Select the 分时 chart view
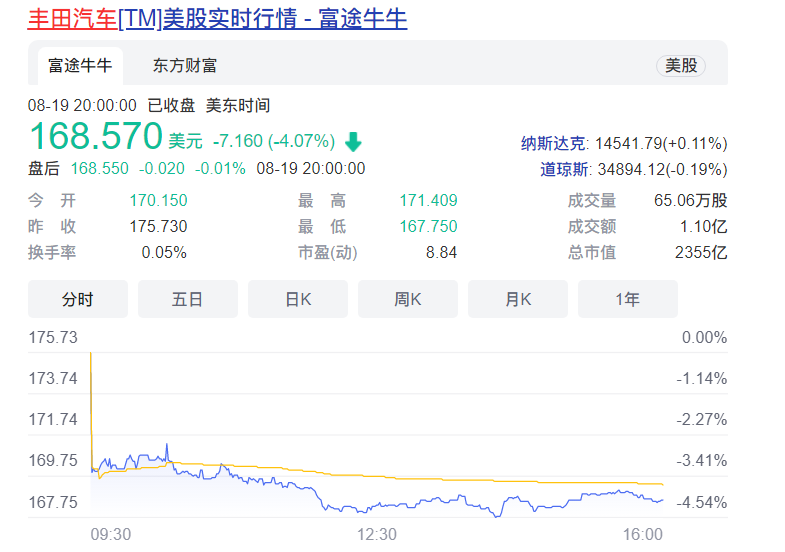The height and width of the screenshot is (552, 785). point(78,299)
